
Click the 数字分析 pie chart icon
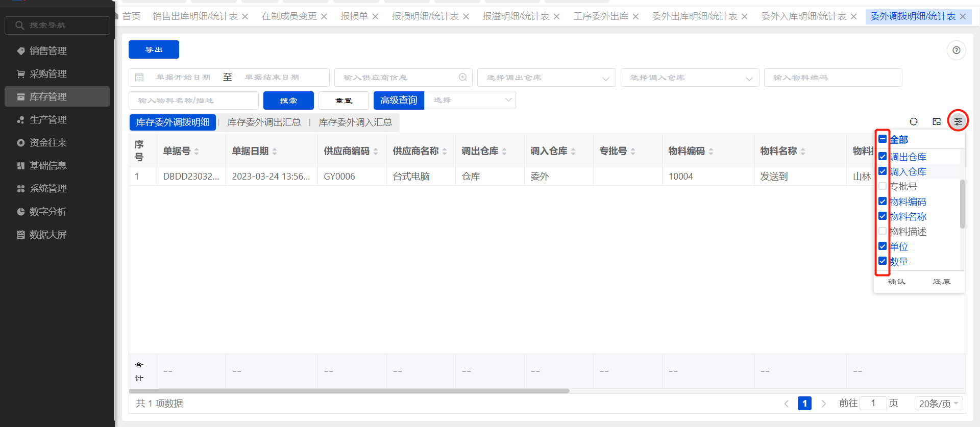pos(21,211)
